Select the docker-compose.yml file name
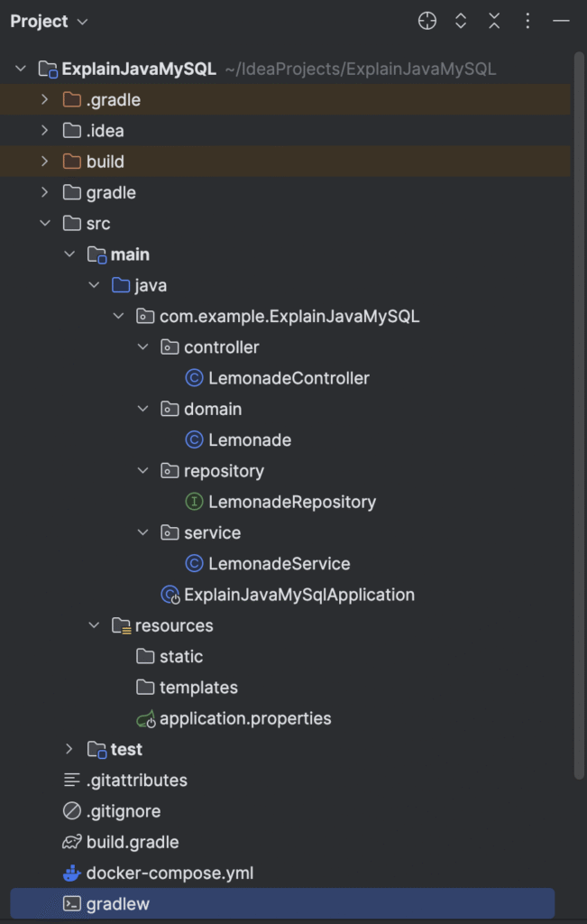This screenshot has width=587, height=924. [x=170, y=873]
